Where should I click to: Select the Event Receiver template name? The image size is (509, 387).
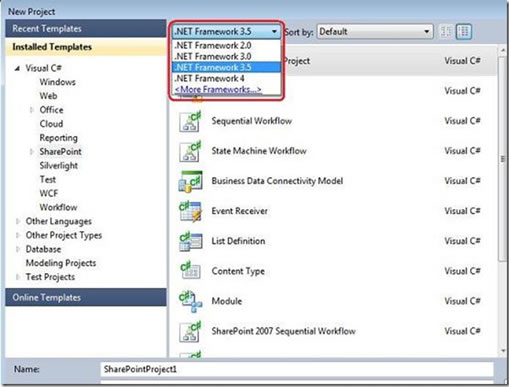click(239, 211)
